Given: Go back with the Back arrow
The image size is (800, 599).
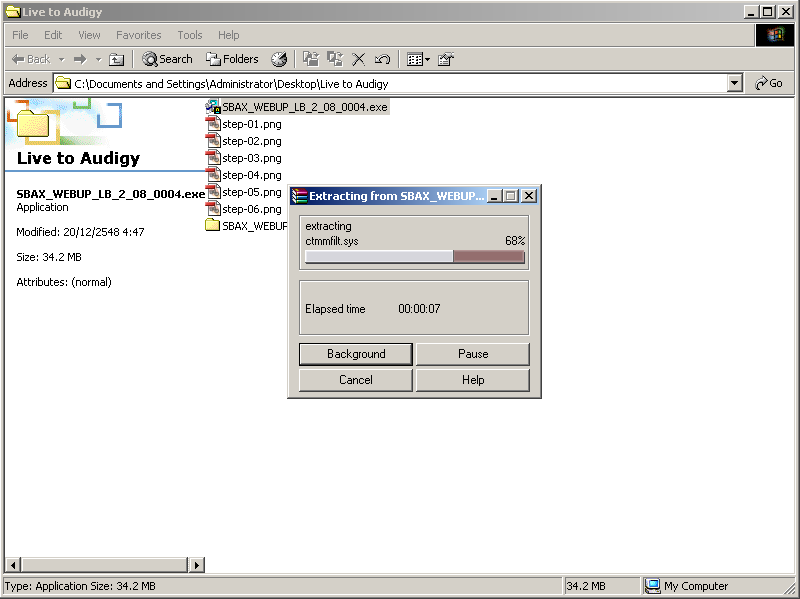Looking at the screenshot, I should (x=31, y=59).
